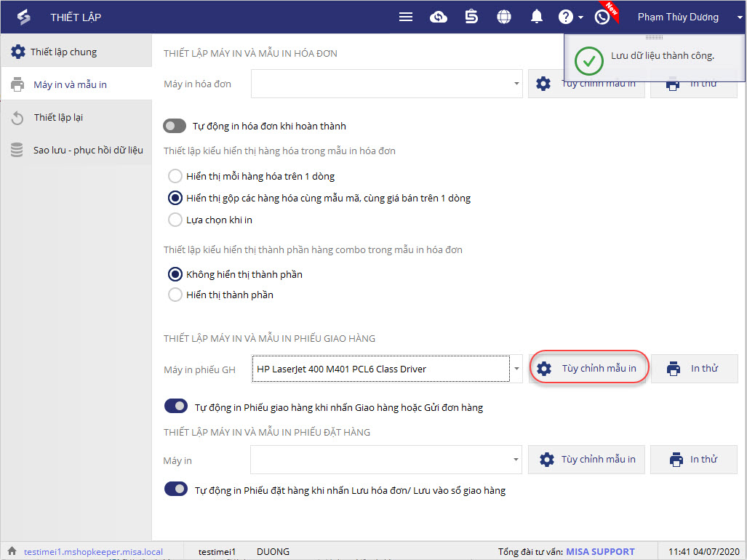Click gear icon in delivery Tùy chỉnh mẫu in
This screenshot has height=560, width=747.
544,369
